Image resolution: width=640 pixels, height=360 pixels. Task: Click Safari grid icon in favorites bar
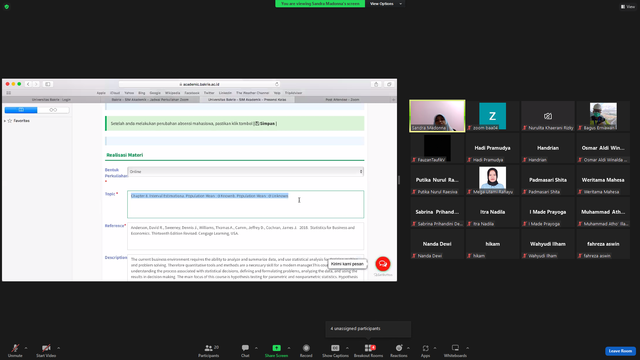click(x=9, y=93)
